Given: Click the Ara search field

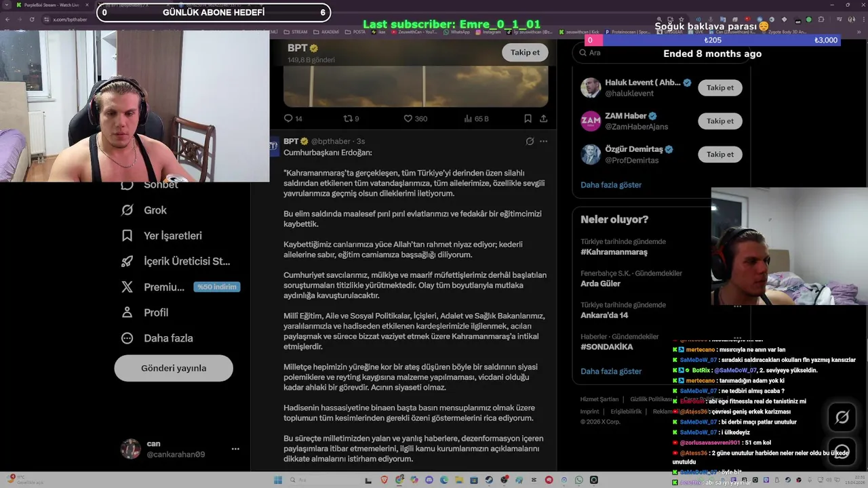Looking at the screenshot, I should [x=661, y=52].
